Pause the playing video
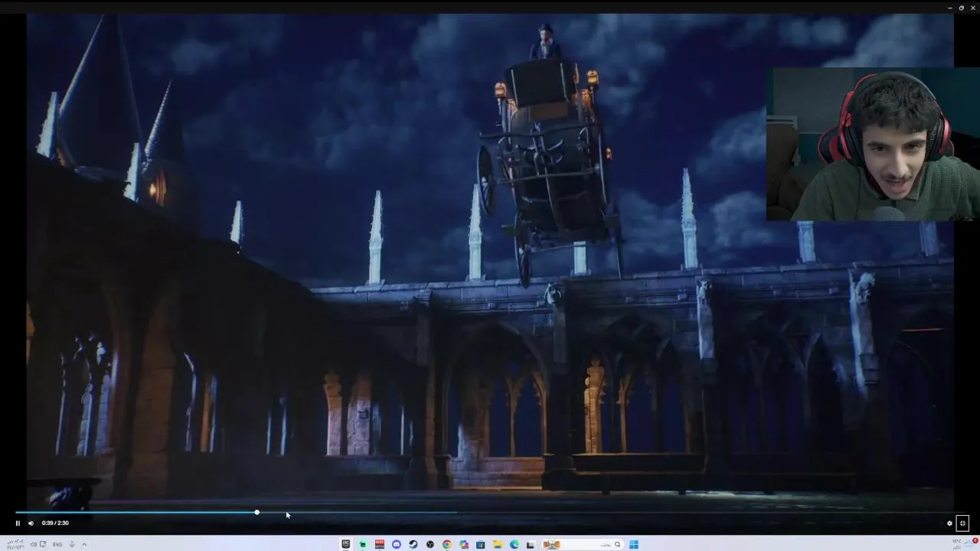Viewport: 980px width, 551px height. click(x=18, y=523)
